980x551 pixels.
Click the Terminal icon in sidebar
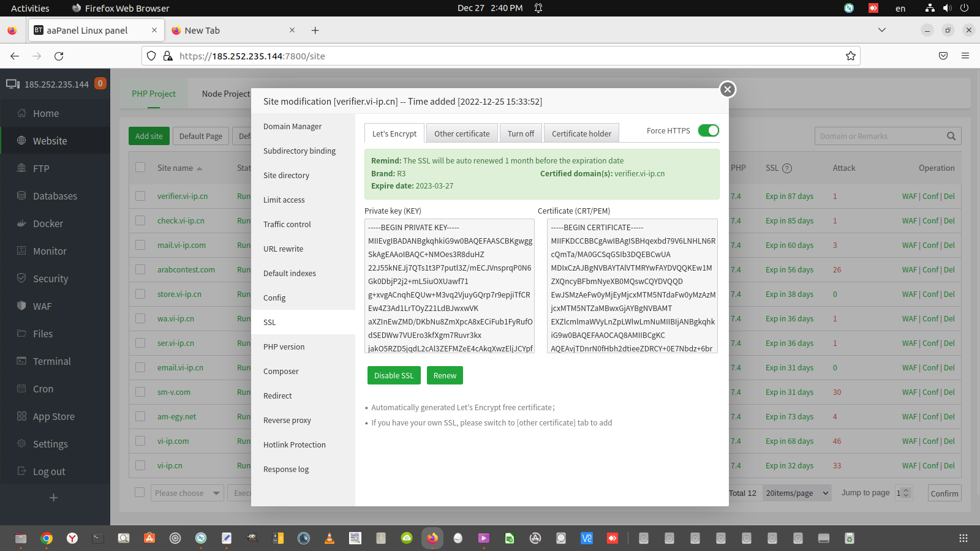(x=21, y=361)
